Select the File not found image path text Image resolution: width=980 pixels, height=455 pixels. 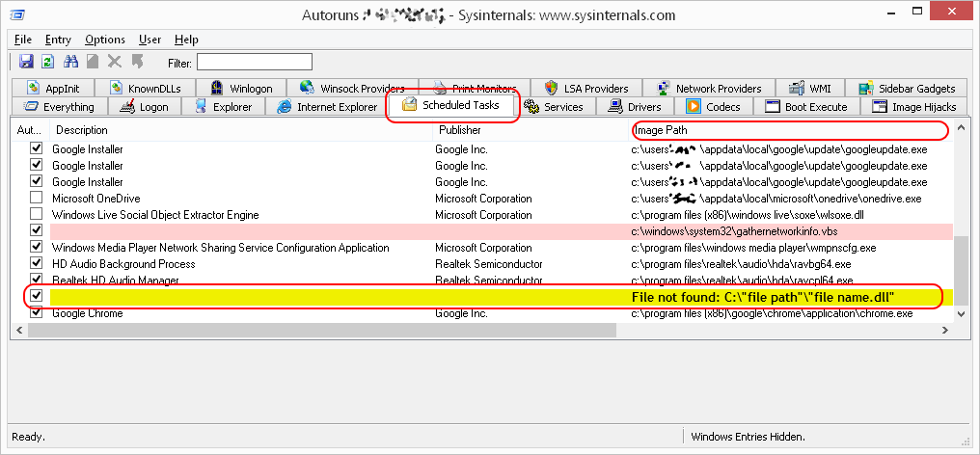[763, 297]
